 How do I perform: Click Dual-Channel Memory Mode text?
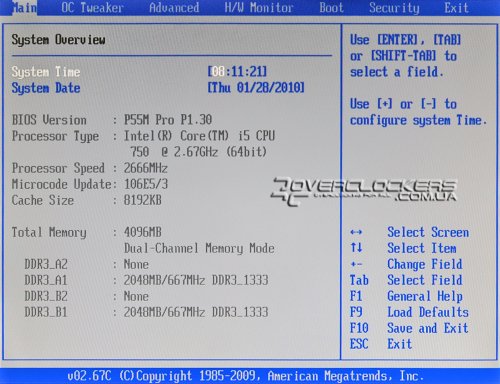coord(199,248)
